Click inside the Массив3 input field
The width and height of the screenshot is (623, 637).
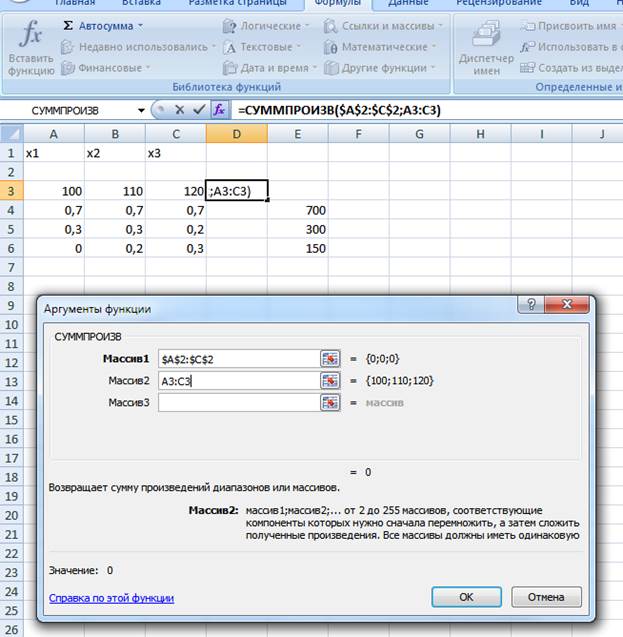(238, 402)
